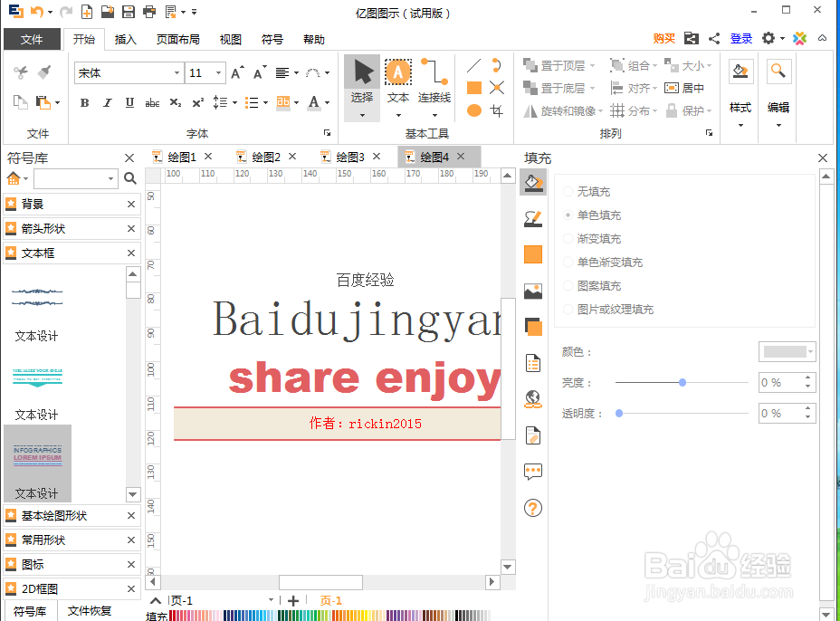Increase font size with larger A icon
This screenshot has height=621, width=840.
click(237, 72)
